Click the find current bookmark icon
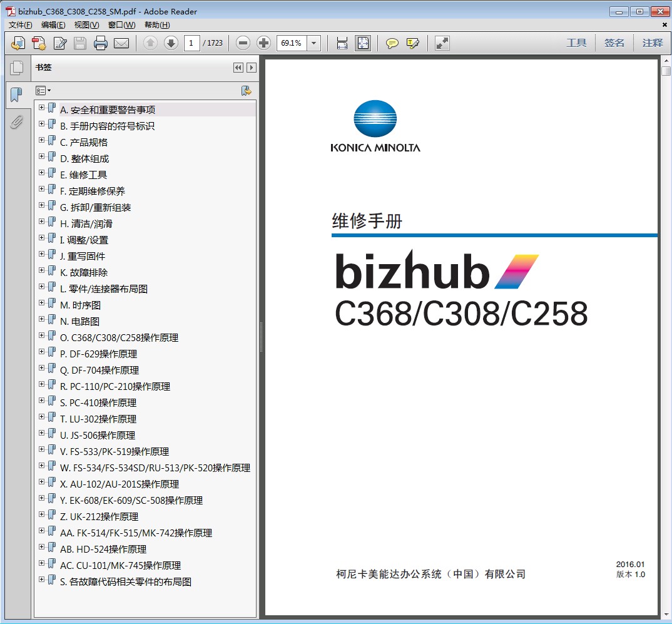The height and width of the screenshot is (624, 672). [246, 91]
